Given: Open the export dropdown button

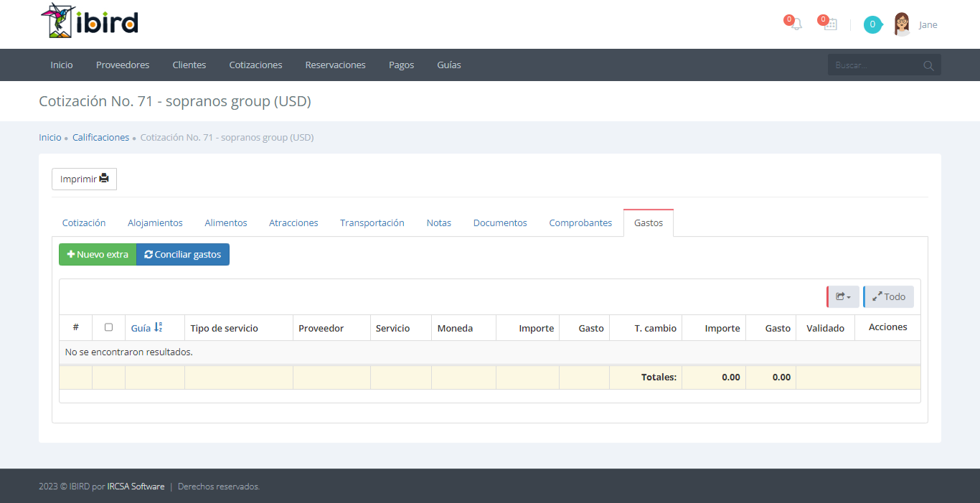Looking at the screenshot, I should pos(843,297).
